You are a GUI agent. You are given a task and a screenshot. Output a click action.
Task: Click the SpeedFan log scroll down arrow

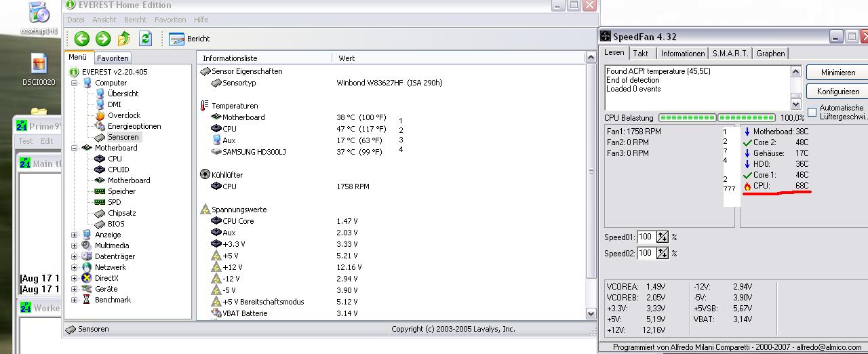796,104
